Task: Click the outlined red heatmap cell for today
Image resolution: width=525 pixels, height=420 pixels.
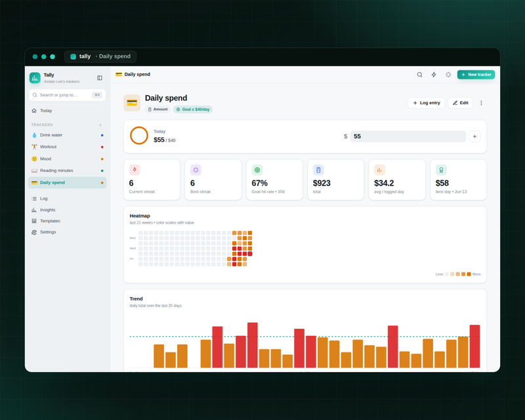Action: coord(250,254)
